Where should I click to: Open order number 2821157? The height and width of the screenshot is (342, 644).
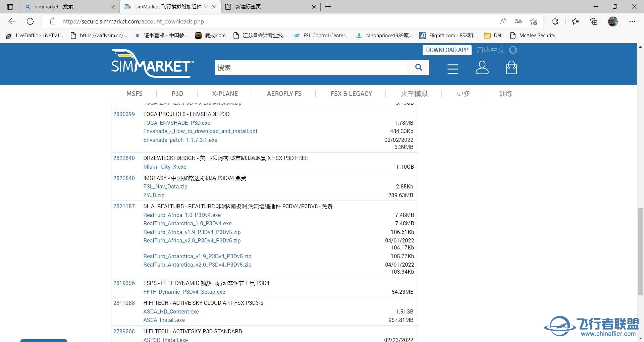[124, 206]
